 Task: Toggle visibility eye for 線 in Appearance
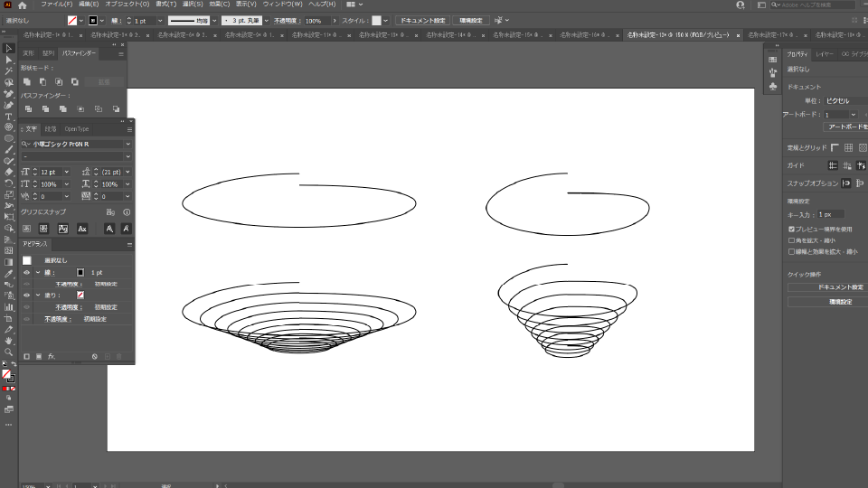(x=26, y=272)
